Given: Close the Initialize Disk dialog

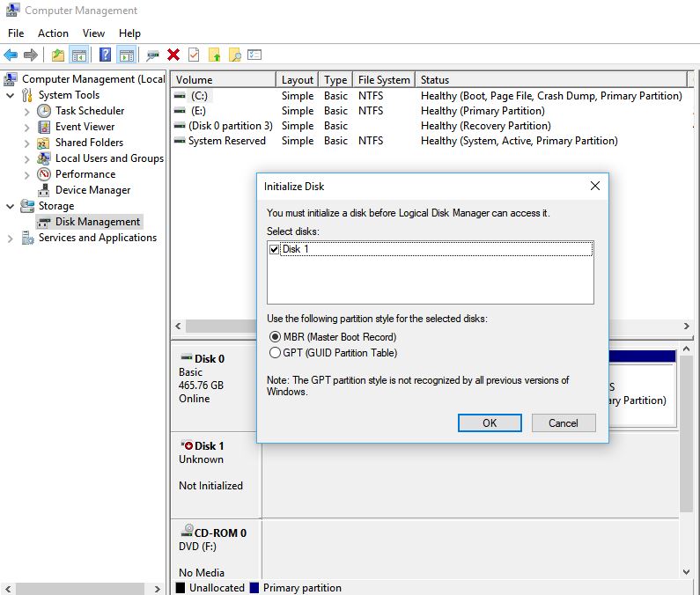Looking at the screenshot, I should coord(594,186).
